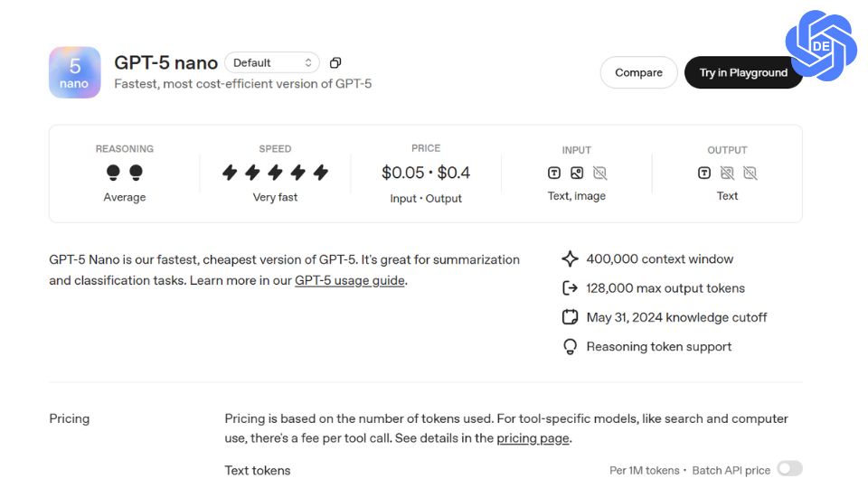Open the Default snapshot dropdown

point(272,62)
